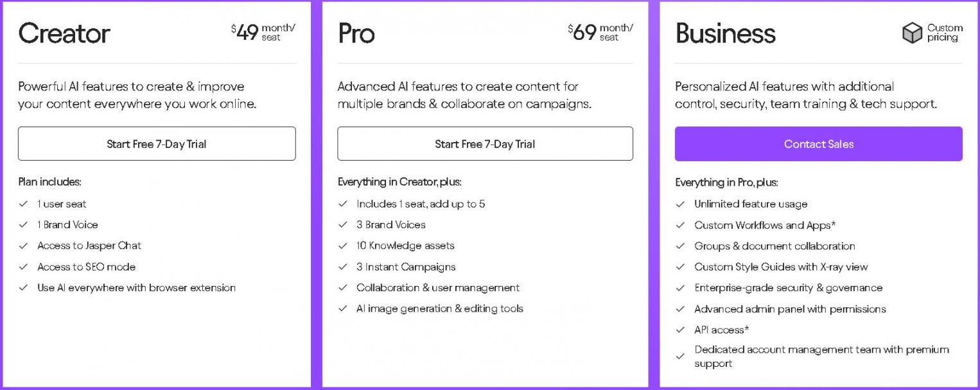Select the Pro plan heading
The width and height of the screenshot is (980, 390).
click(356, 33)
